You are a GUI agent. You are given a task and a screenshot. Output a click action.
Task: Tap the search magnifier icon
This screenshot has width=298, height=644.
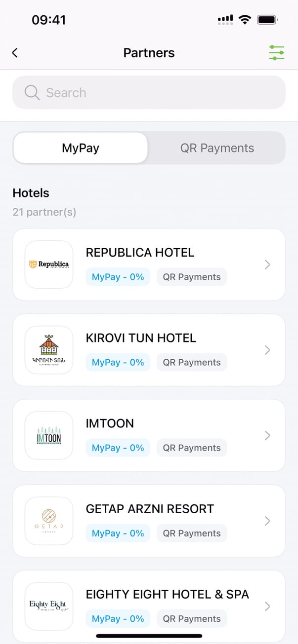tap(32, 92)
